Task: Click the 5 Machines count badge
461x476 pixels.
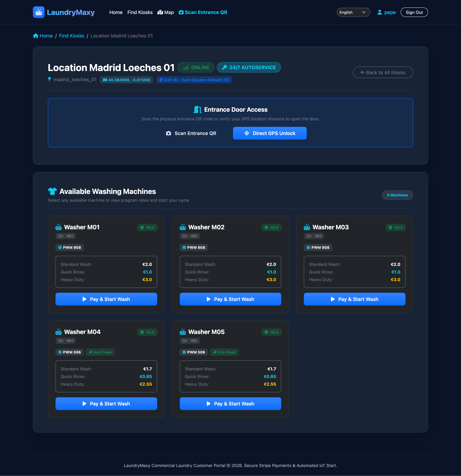Action: click(397, 195)
